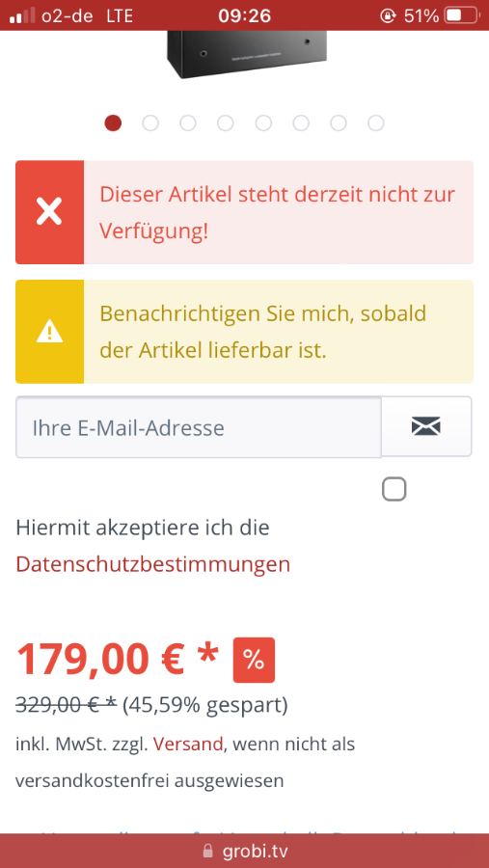Tap the 09:26 clock in status bar
This screenshot has width=489, height=868.
point(244,15)
